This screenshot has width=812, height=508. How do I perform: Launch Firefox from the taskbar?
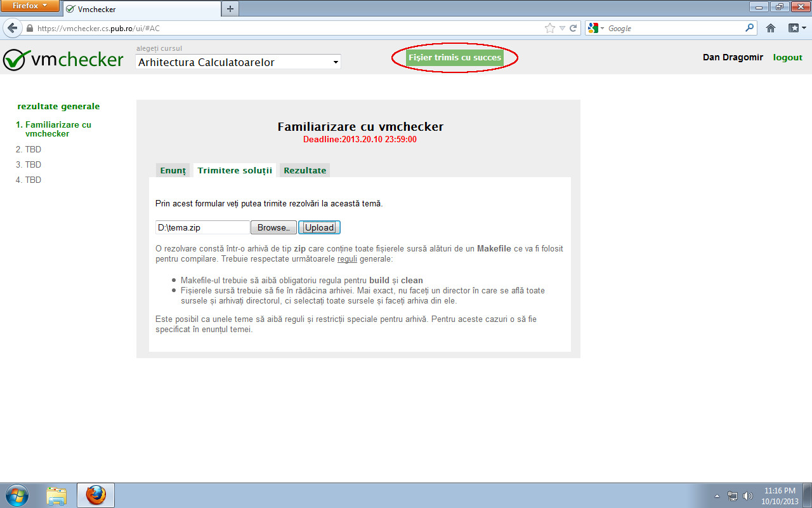coord(95,495)
